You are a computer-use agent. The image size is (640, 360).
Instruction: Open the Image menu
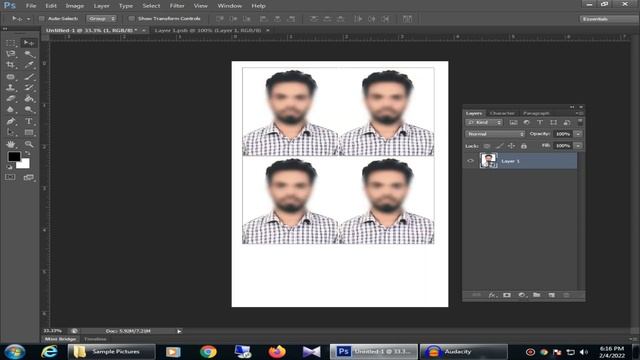(x=75, y=6)
